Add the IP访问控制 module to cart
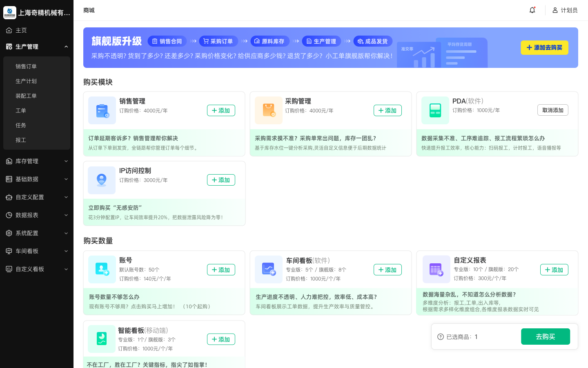The height and width of the screenshot is (368, 588). click(221, 180)
